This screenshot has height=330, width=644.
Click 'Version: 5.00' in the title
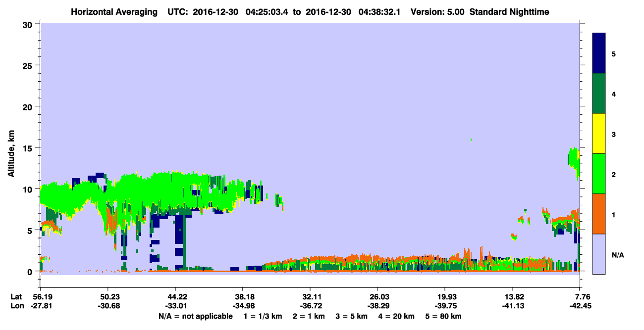click(437, 11)
